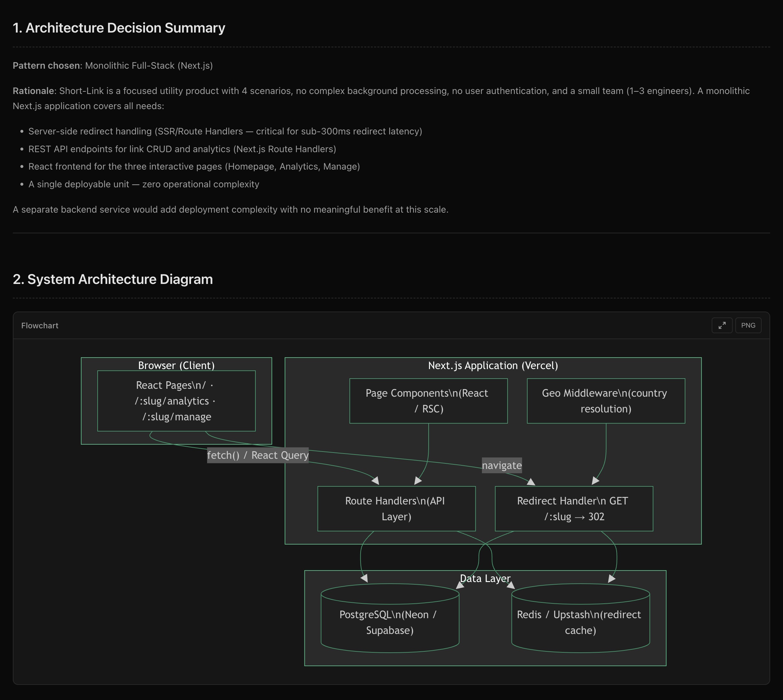Click the fetch() / React Query edge label
783x700 pixels.
pyautogui.click(x=258, y=455)
